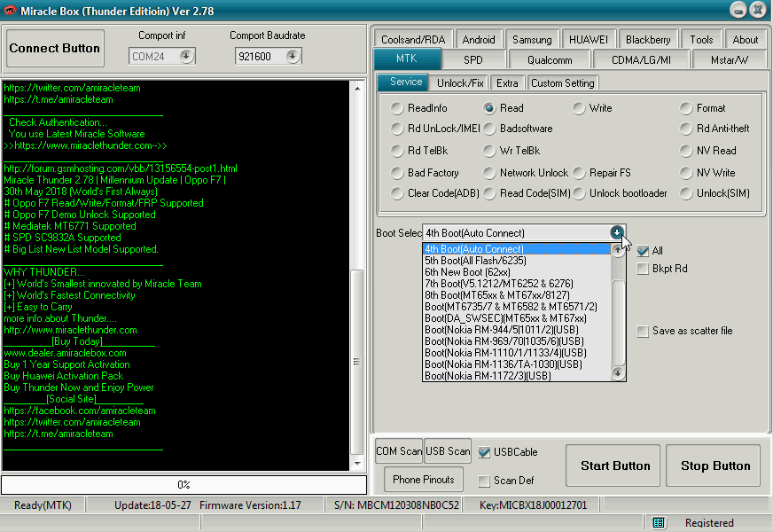Click the Start Button
Viewport: 773px width, 532px height.
point(614,465)
